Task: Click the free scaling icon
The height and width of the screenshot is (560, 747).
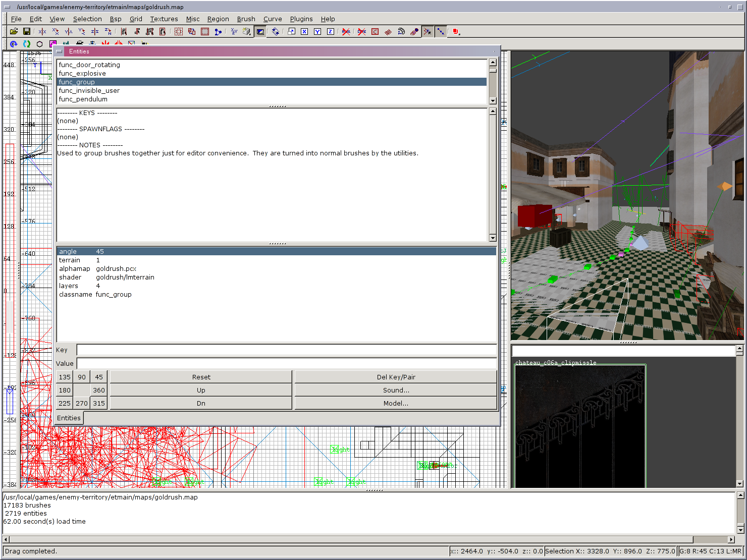Action: [292, 31]
